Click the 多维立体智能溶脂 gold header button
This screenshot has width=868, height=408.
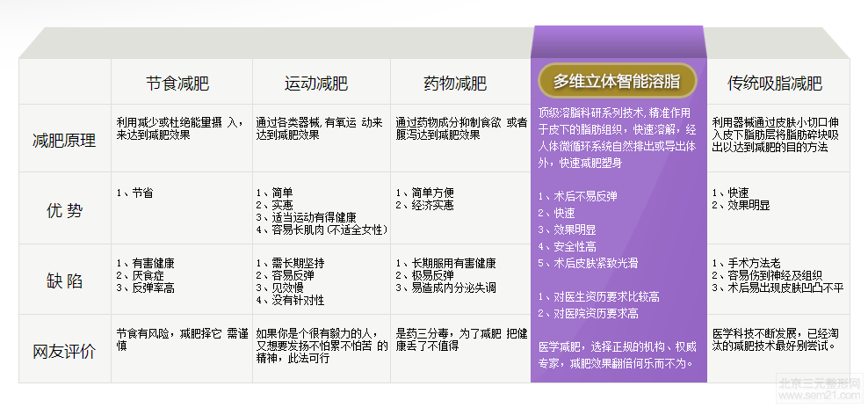coord(618,81)
